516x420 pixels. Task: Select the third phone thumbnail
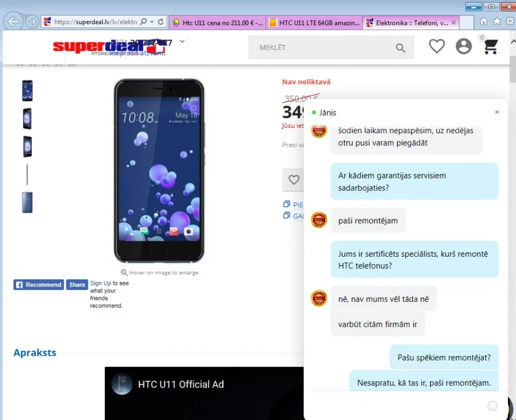(28, 146)
